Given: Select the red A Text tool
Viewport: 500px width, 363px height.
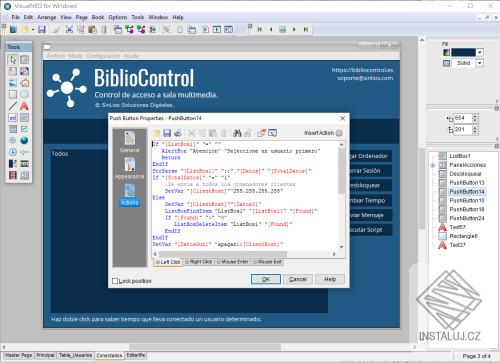Looking at the screenshot, I should (24, 106).
